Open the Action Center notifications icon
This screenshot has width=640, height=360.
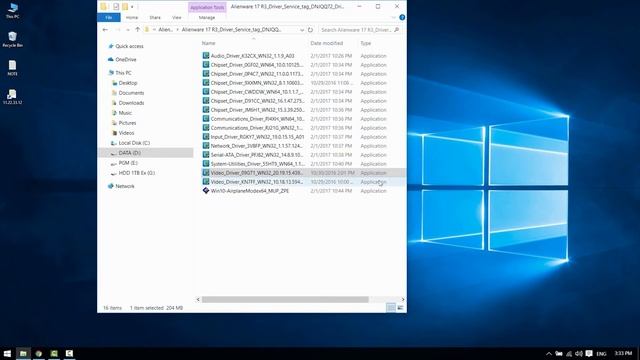click(589, 353)
